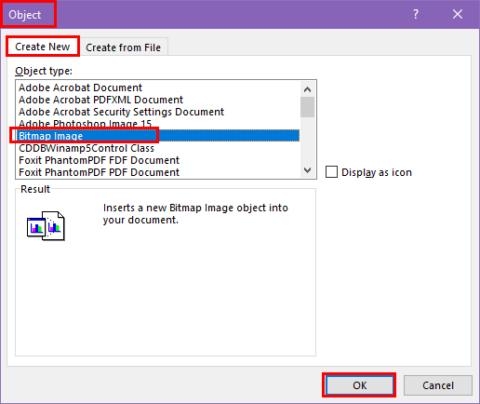The image size is (480, 404).
Task: Select the Bitmap Image object type
Action: tap(158, 136)
